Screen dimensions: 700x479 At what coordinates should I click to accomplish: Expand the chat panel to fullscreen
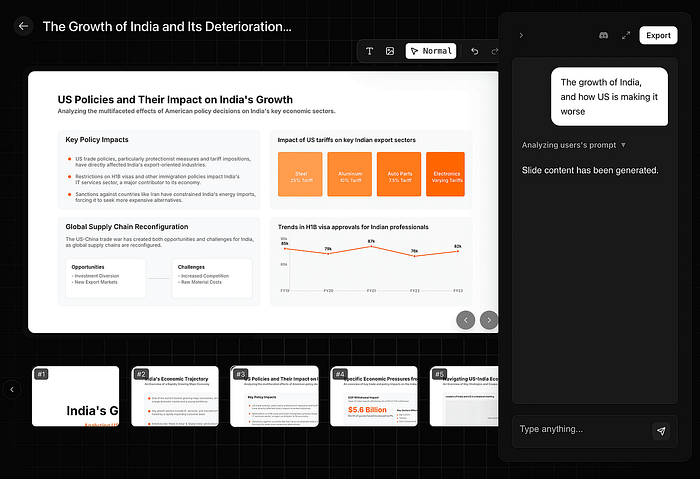click(626, 35)
